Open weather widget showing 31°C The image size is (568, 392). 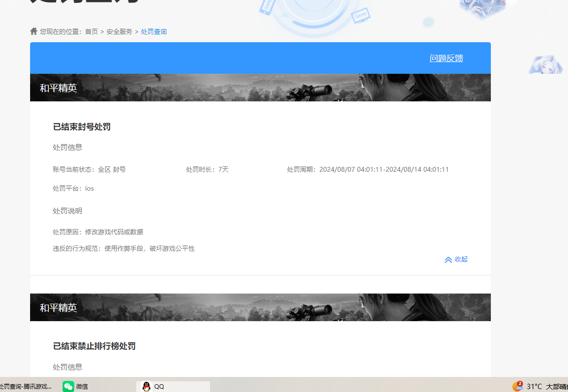point(540,387)
